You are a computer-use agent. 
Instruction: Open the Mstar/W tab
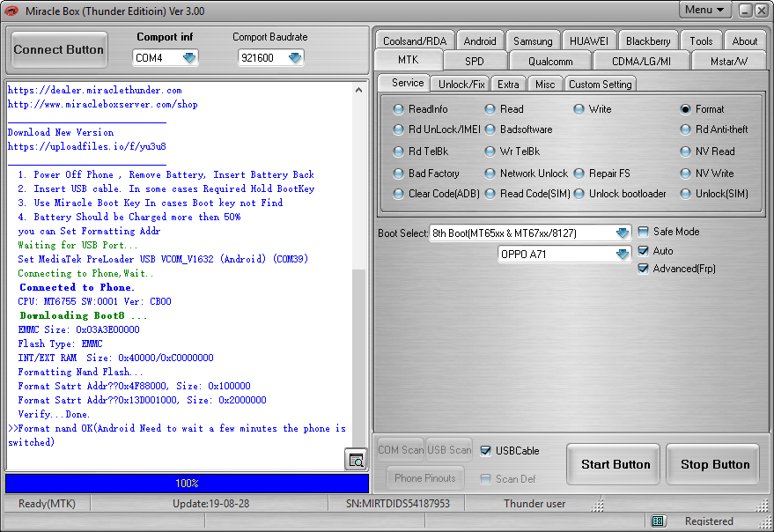point(728,62)
